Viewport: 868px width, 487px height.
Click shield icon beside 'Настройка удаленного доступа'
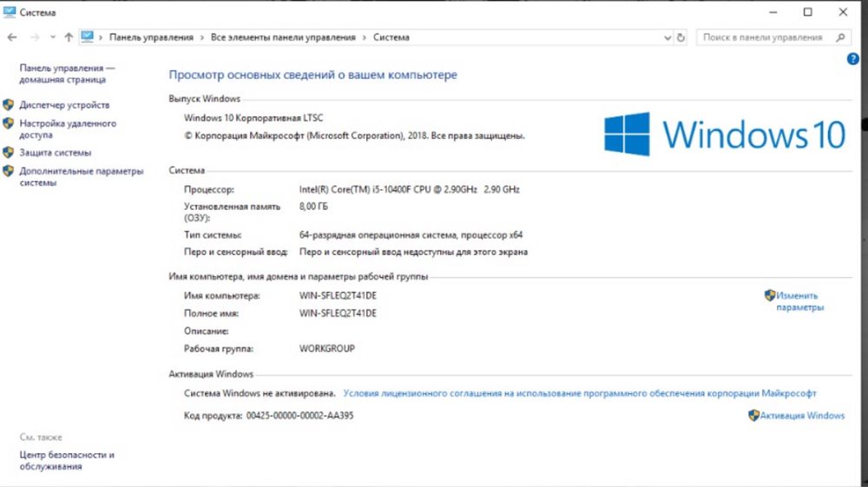(9, 123)
